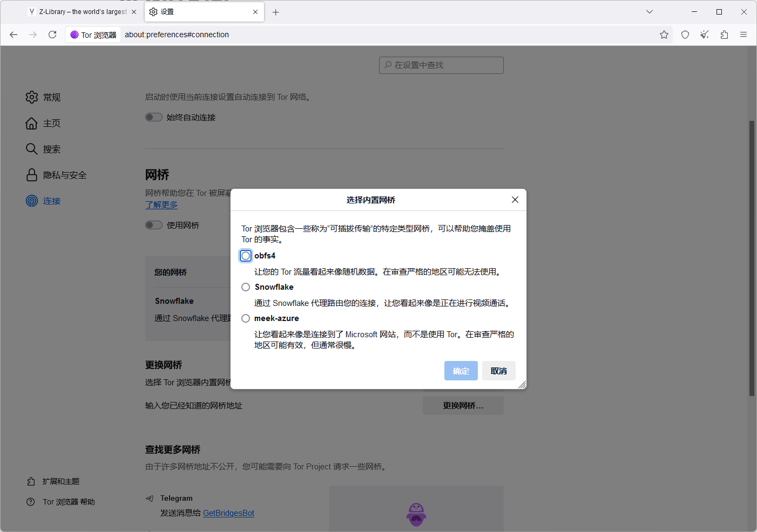This screenshot has width=757, height=532.
Task: Open the GetBridgesBot link
Action: pos(228,513)
